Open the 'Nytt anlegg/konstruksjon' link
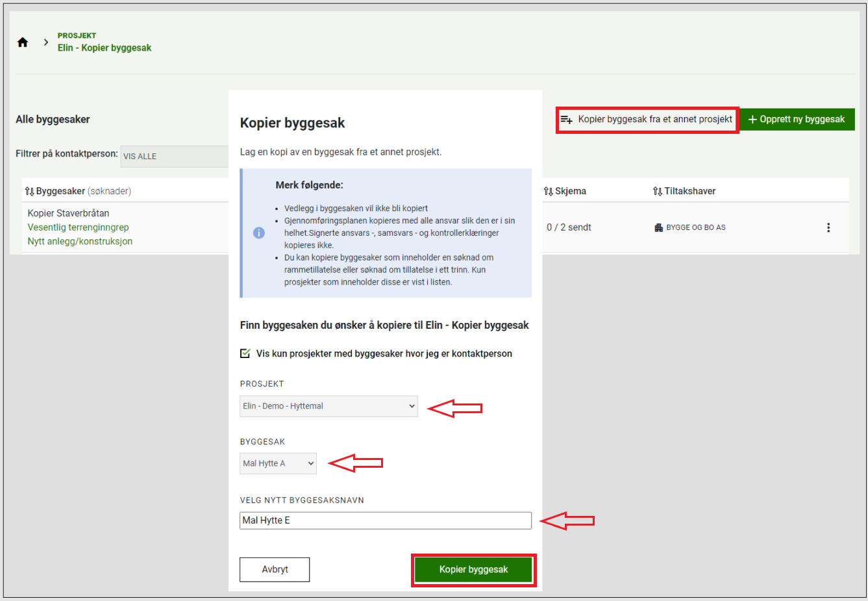 point(80,241)
